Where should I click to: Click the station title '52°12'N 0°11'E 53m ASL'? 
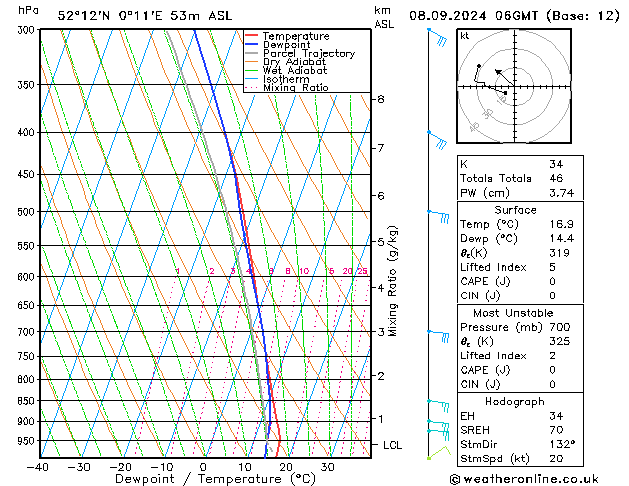pos(145,16)
